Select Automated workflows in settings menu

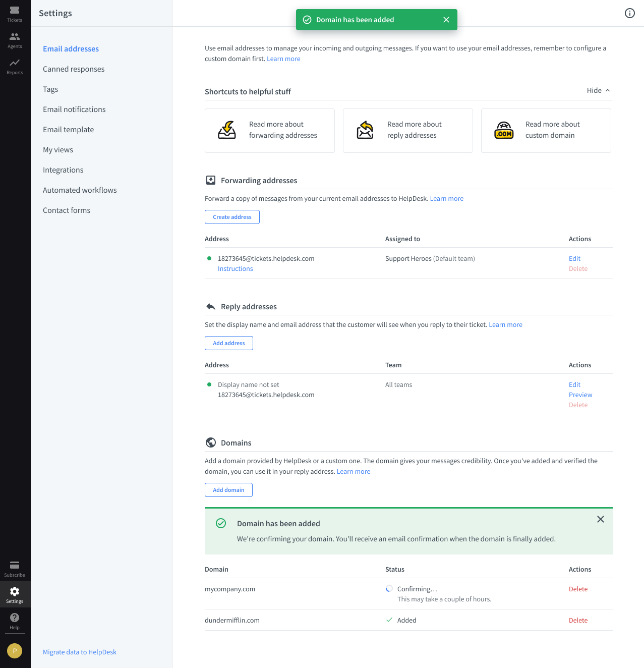pyautogui.click(x=80, y=190)
